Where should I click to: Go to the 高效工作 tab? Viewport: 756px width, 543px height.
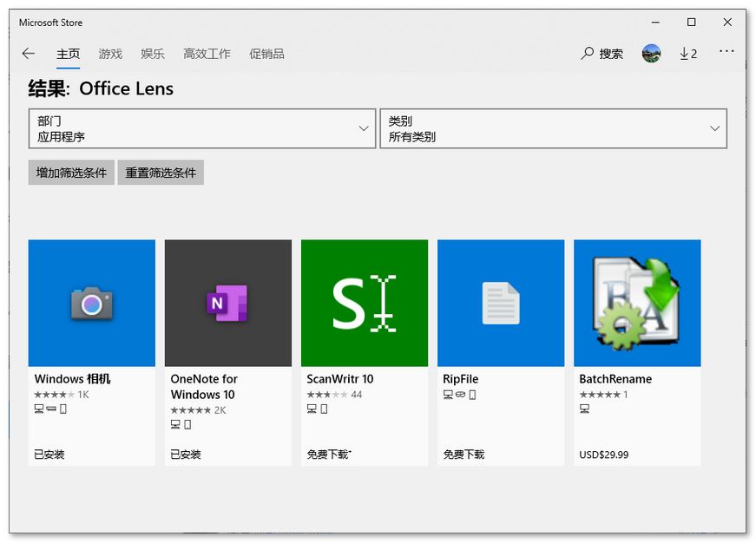point(207,54)
